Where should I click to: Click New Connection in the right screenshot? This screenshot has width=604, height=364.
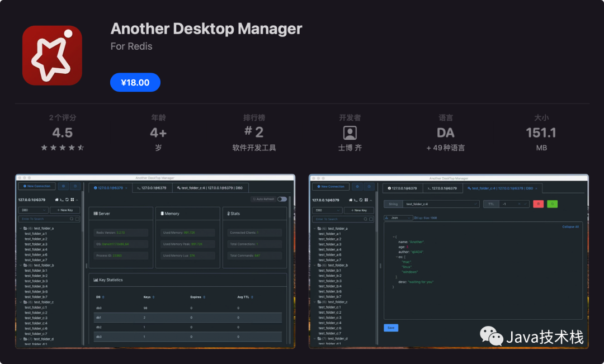(331, 186)
